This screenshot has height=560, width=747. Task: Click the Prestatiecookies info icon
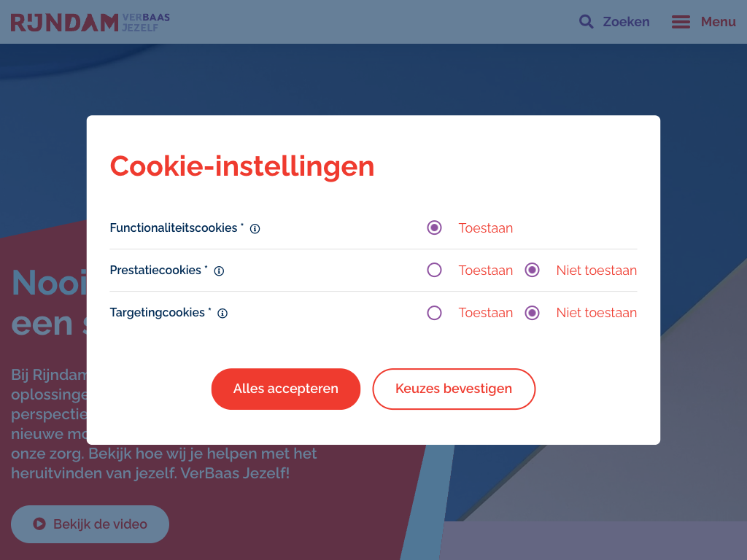(219, 271)
